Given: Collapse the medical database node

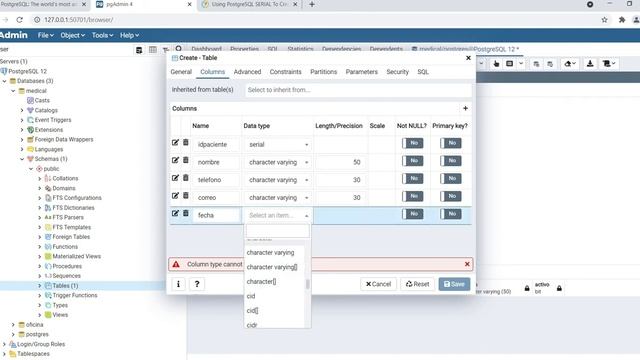Looking at the screenshot, I should pyautogui.click(x=13, y=91).
